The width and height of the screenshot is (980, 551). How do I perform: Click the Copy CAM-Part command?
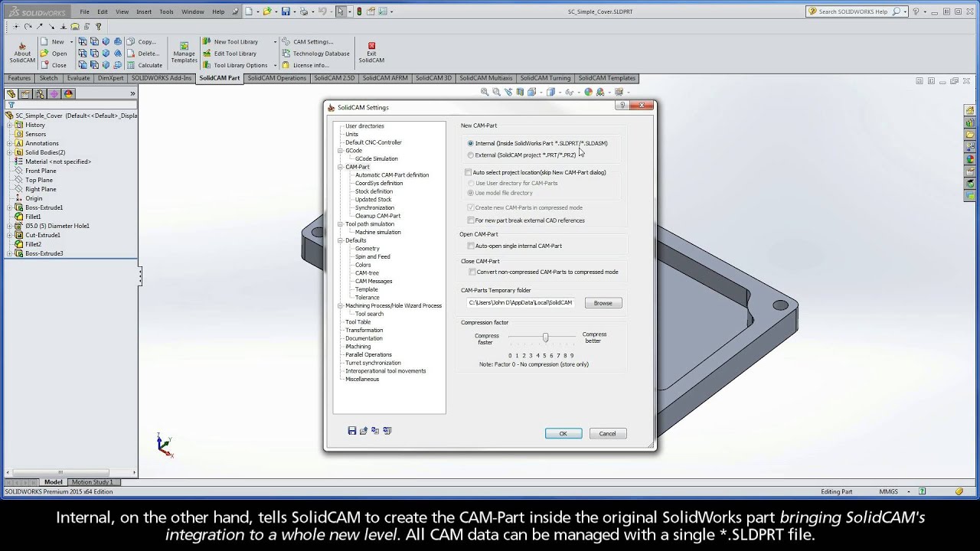141,41
